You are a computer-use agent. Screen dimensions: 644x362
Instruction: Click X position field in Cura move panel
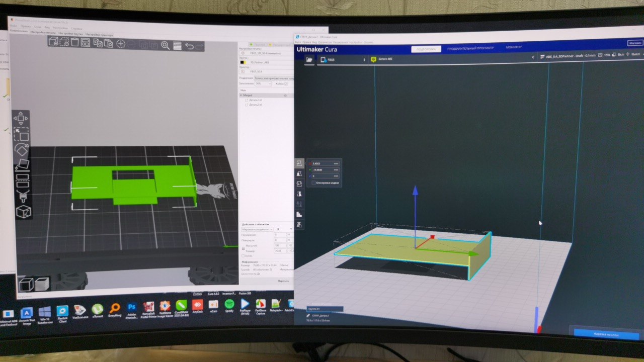[x=326, y=163]
